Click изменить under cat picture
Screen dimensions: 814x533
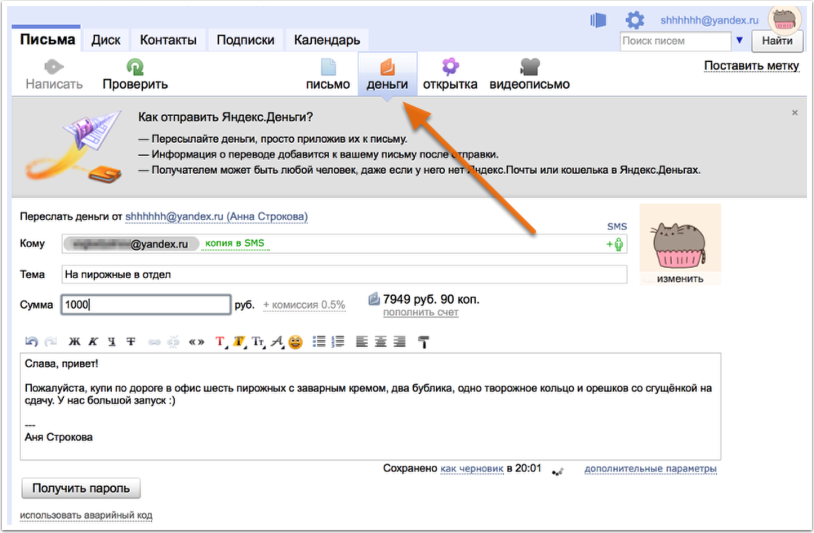(680, 279)
